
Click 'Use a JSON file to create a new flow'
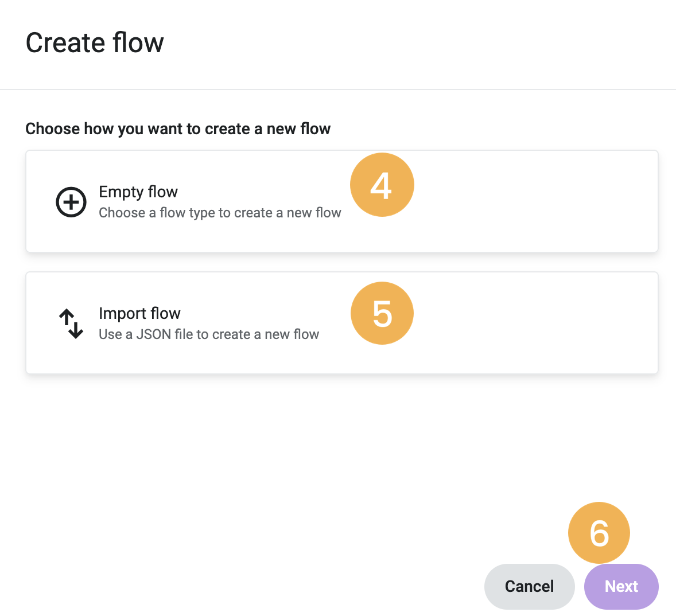pos(209,334)
